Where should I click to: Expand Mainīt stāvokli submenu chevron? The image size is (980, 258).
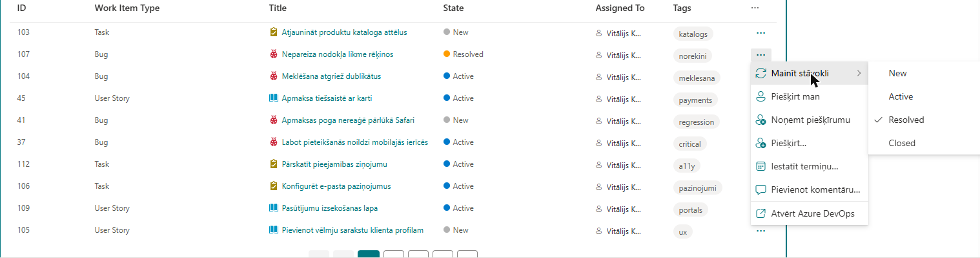coord(859,73)
